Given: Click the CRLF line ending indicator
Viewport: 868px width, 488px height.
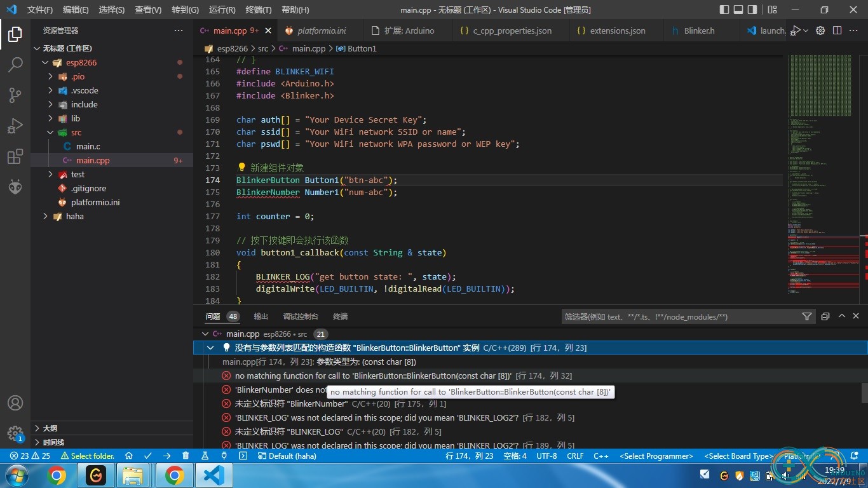Looking at the screenshot, I should (575, 456).
